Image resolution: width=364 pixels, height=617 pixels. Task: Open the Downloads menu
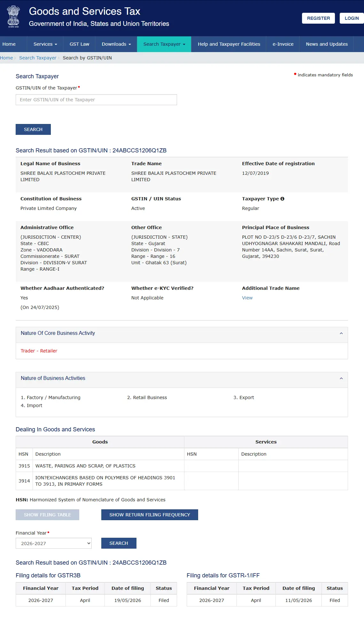tap(116, 44)
